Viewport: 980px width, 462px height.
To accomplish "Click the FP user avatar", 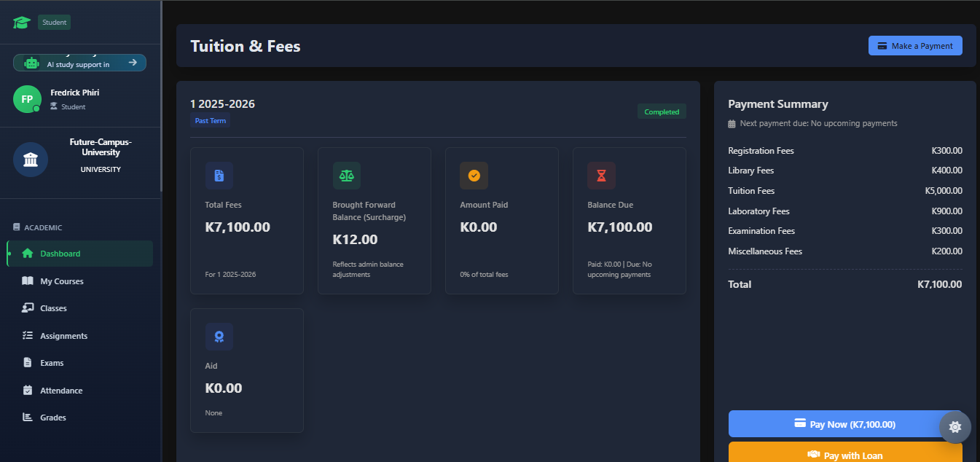I will [27, 99].
